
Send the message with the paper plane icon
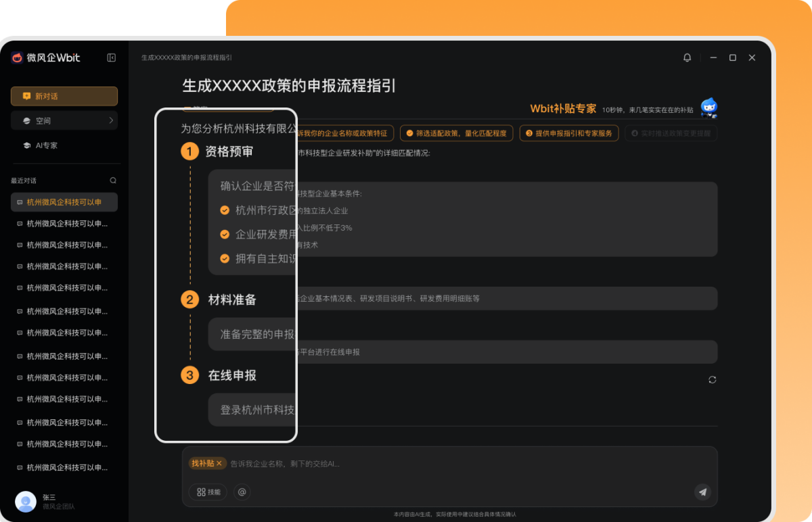click(x=702, y=493)
